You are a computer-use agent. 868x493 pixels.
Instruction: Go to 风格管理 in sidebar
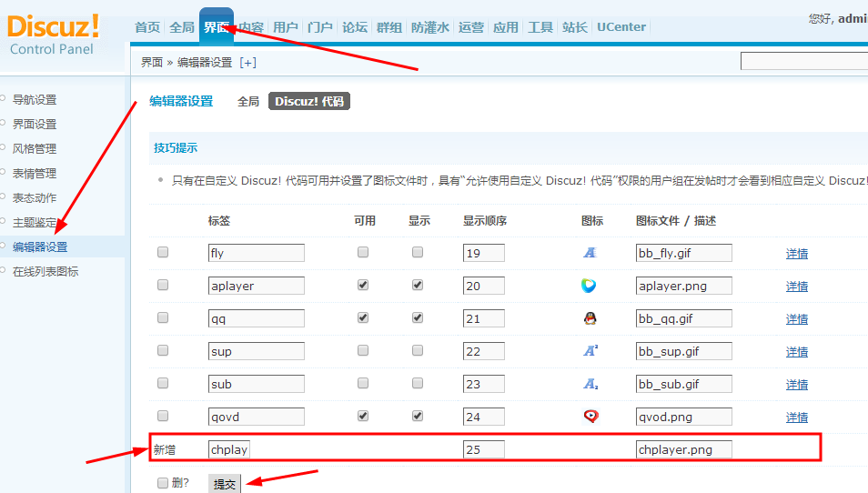pos(35,148)
